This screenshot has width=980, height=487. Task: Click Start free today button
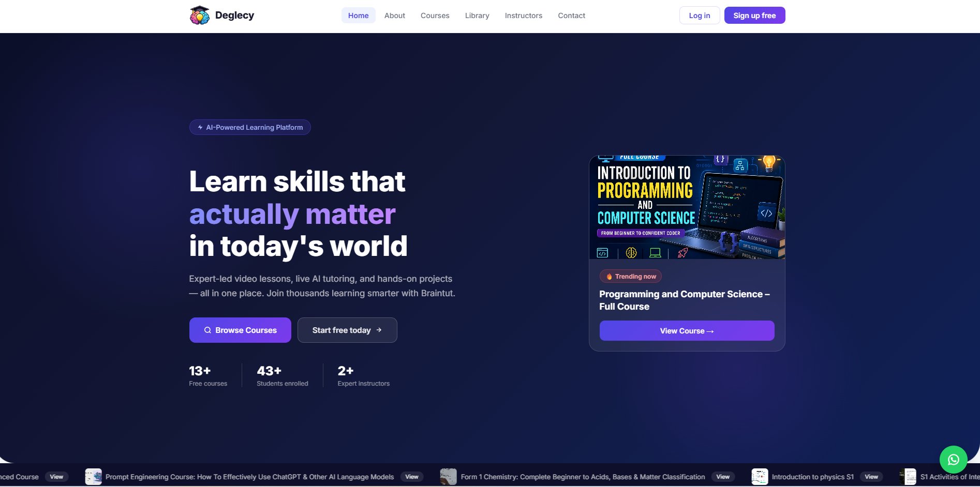(x=347, y=330)
